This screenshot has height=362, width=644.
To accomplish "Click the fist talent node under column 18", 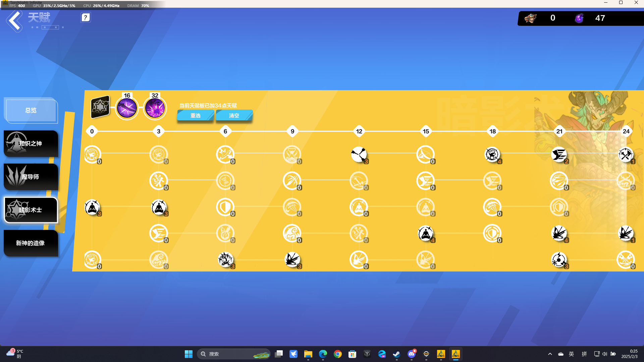I will (x=492, y=155).
